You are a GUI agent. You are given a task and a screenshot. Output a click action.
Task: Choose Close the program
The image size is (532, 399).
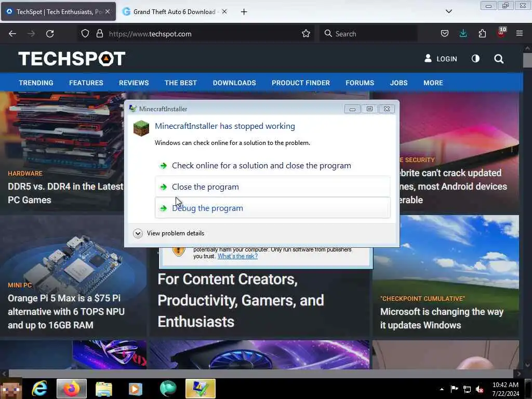pos(272,187)
